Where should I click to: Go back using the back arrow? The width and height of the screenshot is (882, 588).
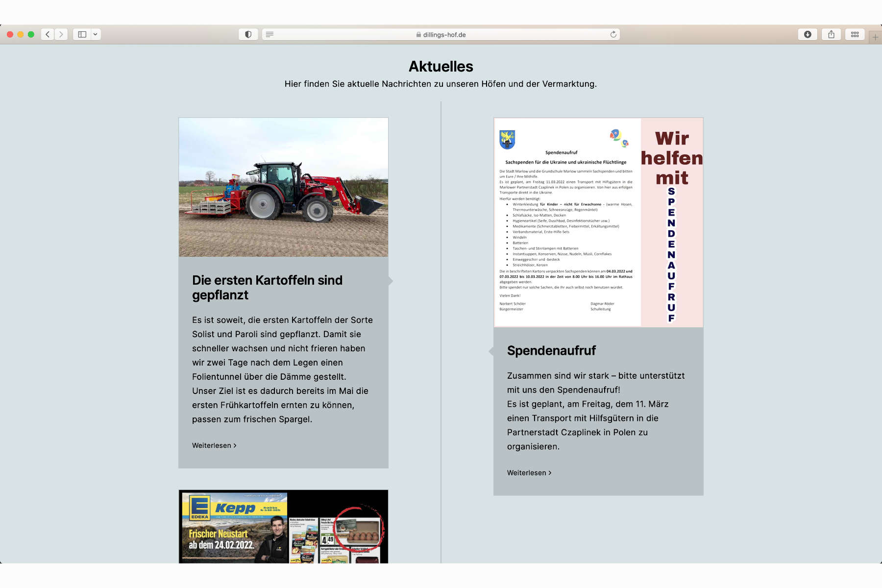[x=47, y=34]
